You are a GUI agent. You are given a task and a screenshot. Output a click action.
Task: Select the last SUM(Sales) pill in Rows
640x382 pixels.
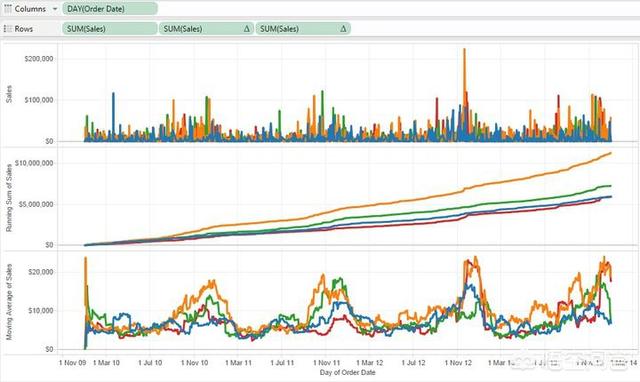pyautogui.click(x=303, y=29)
